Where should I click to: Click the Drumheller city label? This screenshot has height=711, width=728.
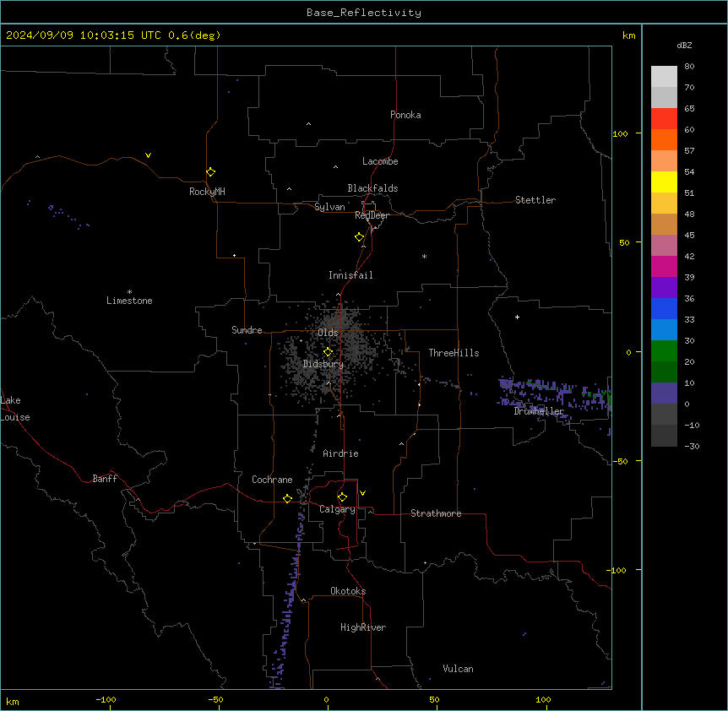click(539, 411)
